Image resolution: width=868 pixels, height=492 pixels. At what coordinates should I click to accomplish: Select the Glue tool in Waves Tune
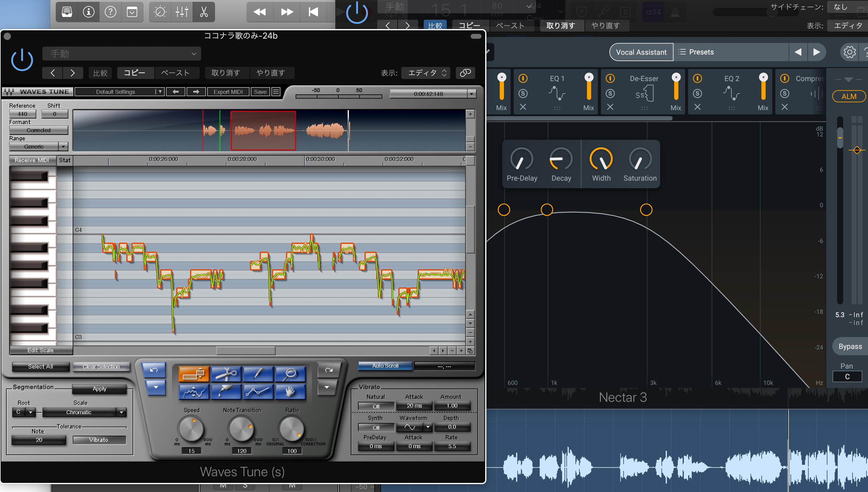(226, 392)
